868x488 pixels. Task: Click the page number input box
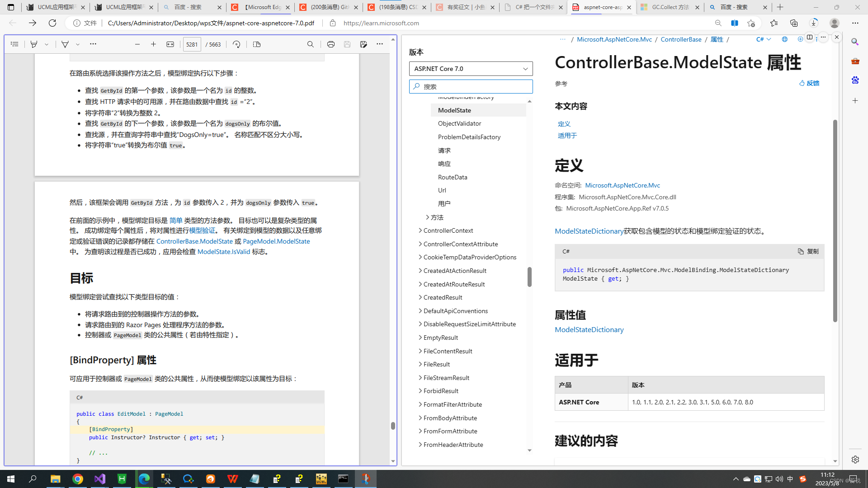tap(192, 44)
